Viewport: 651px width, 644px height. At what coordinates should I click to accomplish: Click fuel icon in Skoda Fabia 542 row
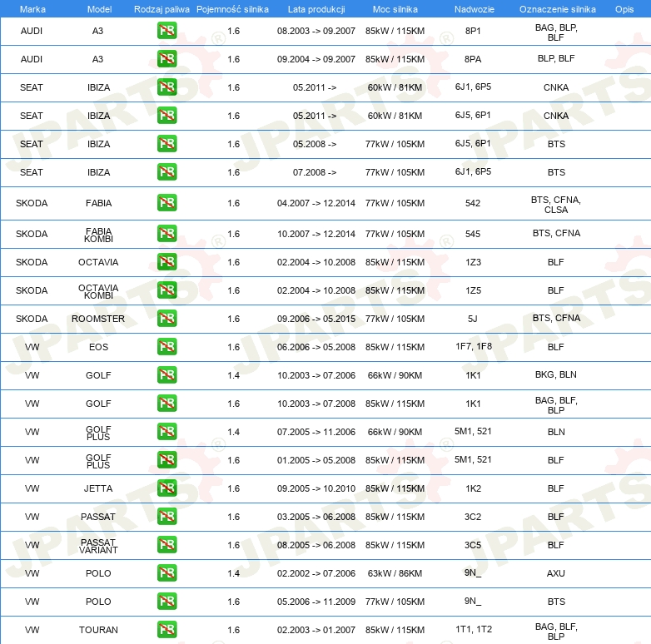(x=166, y=203)
